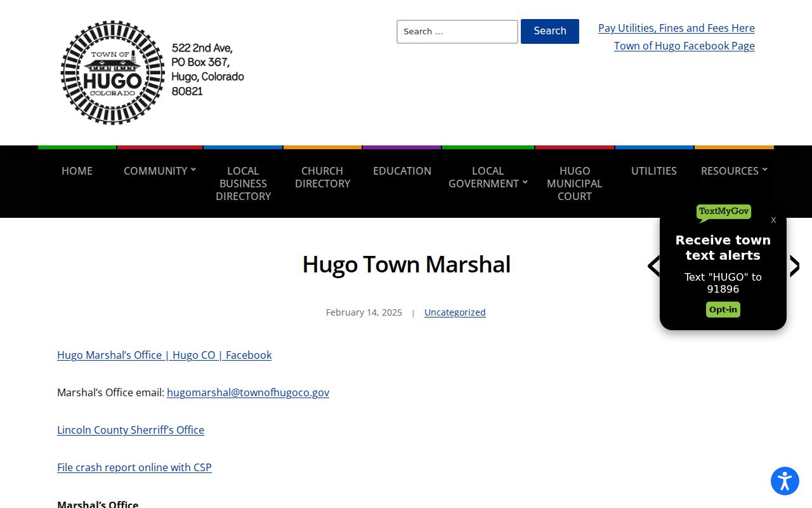812x508 pixels.
Task: Close the TextMyGov alerts popup
Action: click(x=773, y=220)
